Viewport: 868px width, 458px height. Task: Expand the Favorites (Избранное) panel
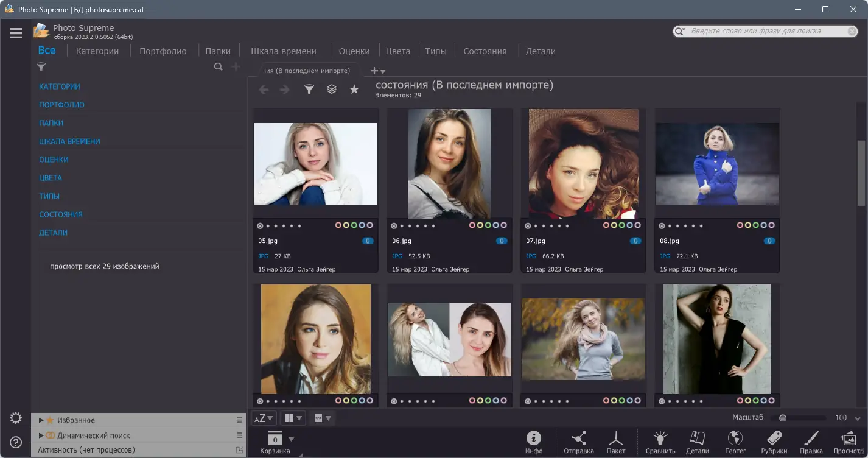tap(41, 420)
